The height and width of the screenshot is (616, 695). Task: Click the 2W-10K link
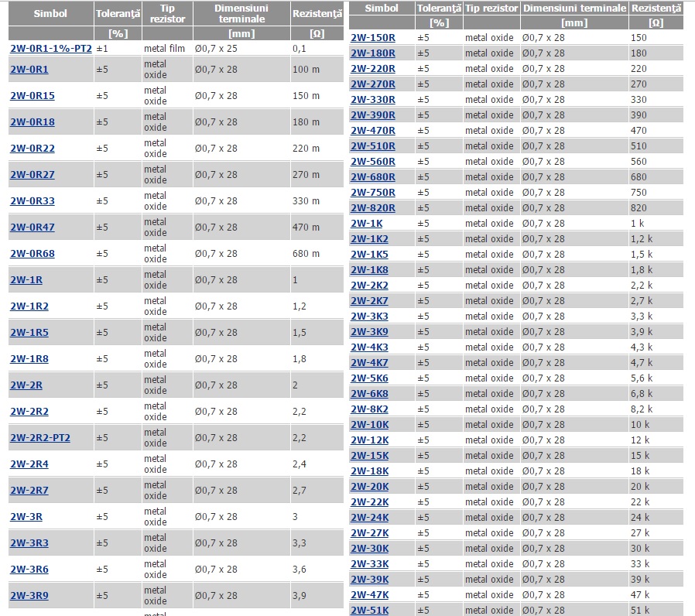point(370,425)
